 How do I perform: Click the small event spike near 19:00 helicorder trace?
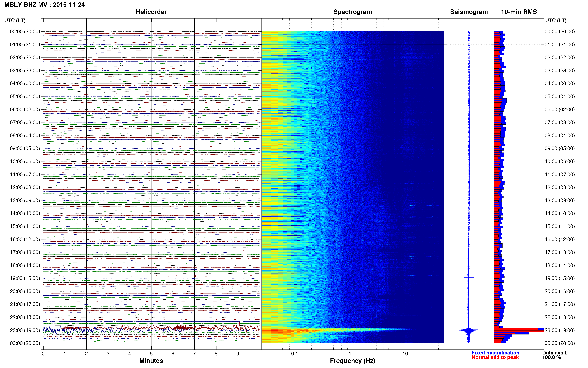pos(195,276)
